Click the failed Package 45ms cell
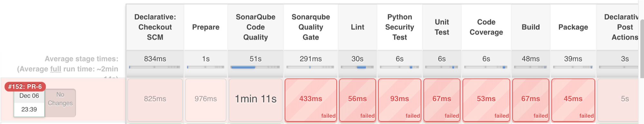Image resolution: width=644 pixels, height=124 pixels. click(573, 100)
